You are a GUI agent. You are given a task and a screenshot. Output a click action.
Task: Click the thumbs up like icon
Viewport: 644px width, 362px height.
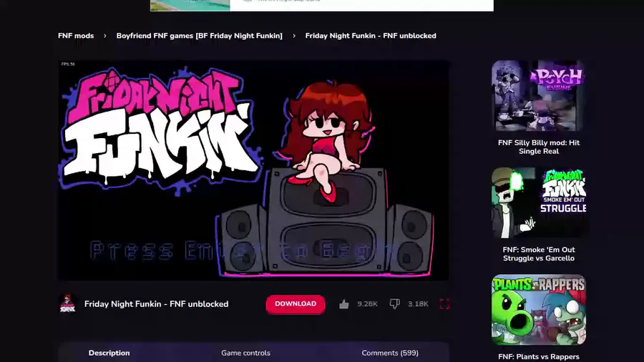[x=343, y=304]
